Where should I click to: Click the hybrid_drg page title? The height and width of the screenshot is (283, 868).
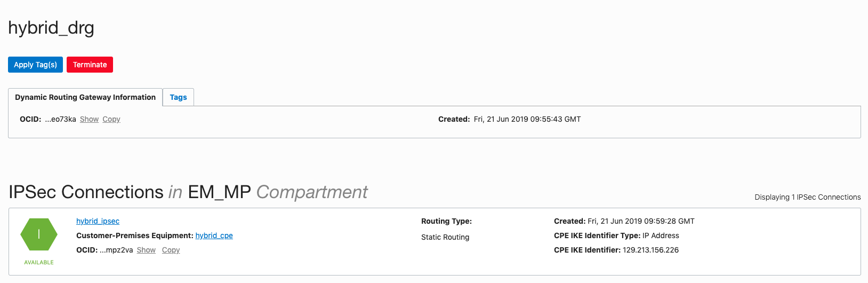51,28
